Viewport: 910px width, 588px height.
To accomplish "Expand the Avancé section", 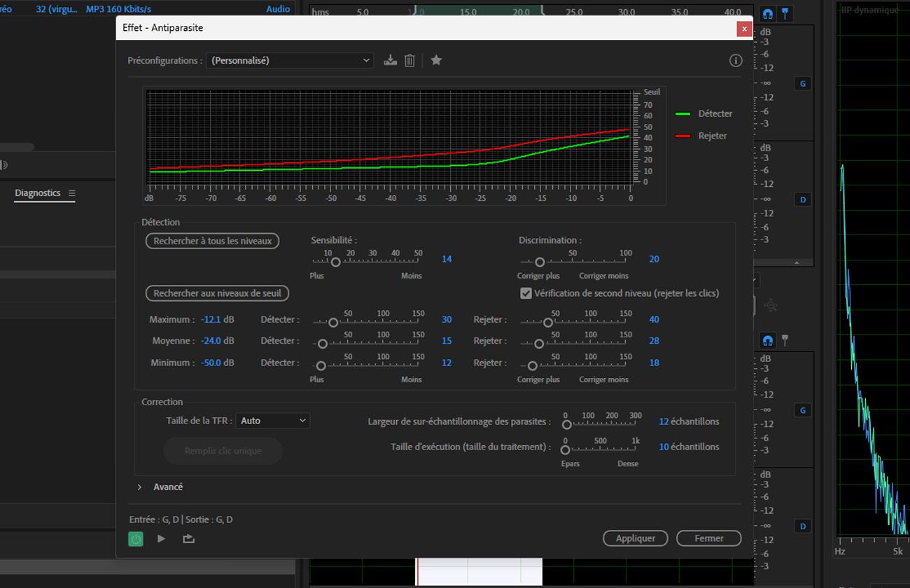I will point(139,486).
